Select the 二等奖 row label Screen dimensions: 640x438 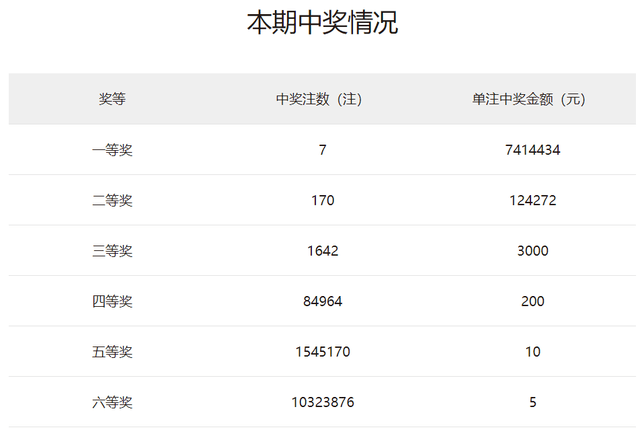click(x=112, y=200)
